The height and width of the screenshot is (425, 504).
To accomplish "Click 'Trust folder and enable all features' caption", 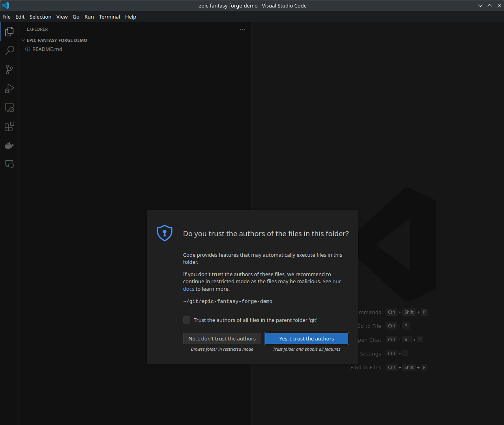I will tap(307, 349).
